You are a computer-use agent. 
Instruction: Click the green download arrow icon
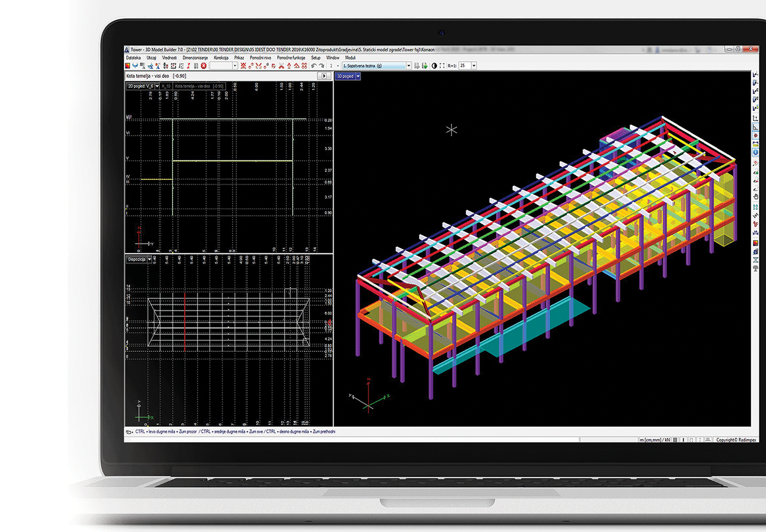424,66
